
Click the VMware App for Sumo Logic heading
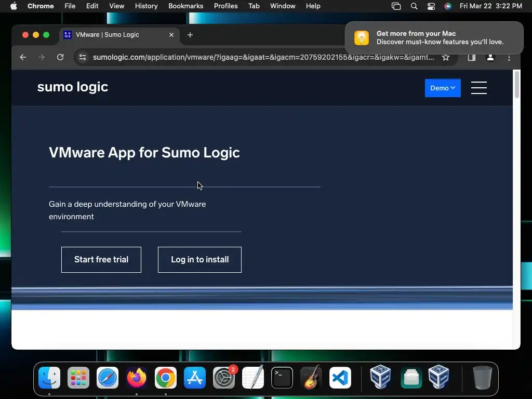tap(144, 153)
